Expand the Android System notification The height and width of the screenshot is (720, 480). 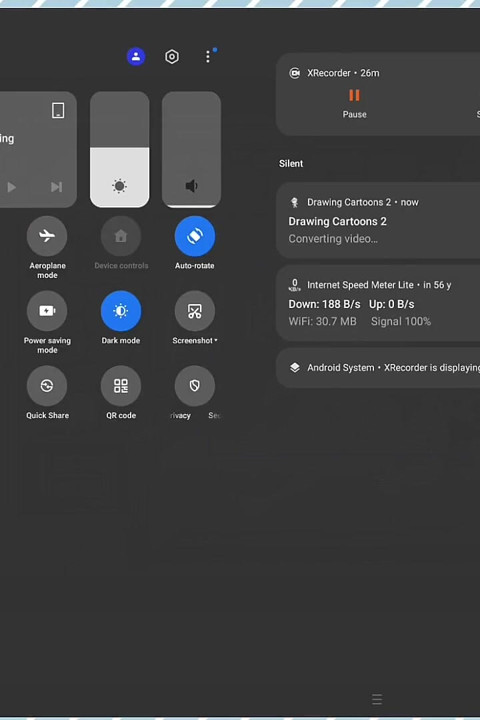[x=378, y=368]
